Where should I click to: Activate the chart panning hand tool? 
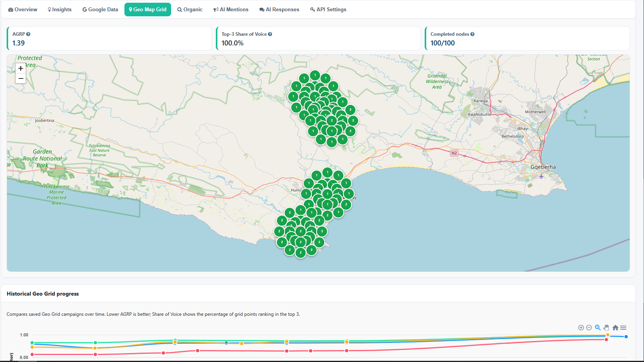606,328
